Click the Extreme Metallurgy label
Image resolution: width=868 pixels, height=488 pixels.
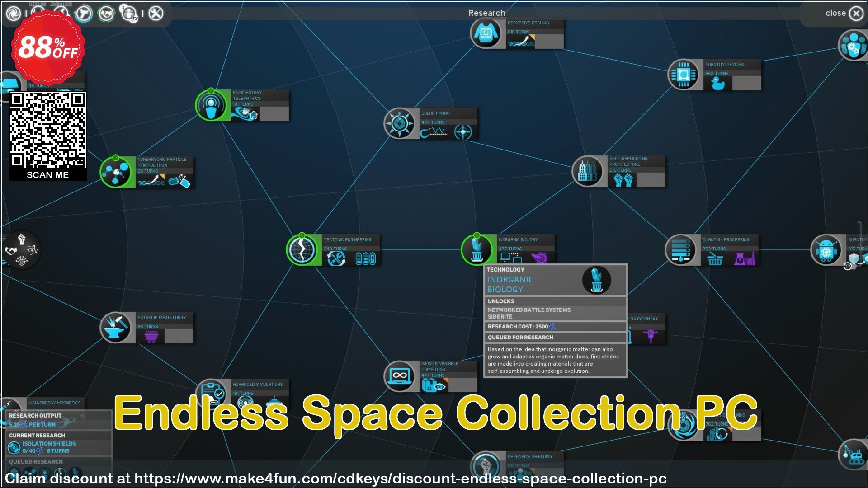(x=161, y=318)
